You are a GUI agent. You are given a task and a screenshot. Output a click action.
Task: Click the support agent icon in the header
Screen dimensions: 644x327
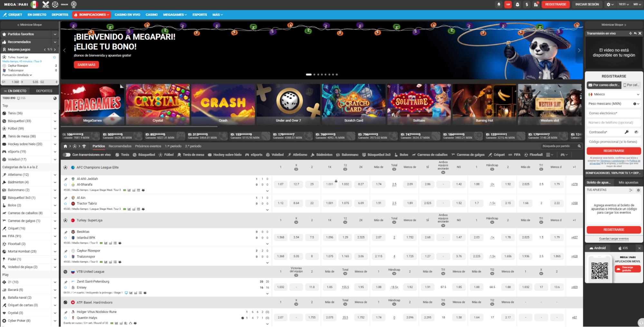point(517,5)
